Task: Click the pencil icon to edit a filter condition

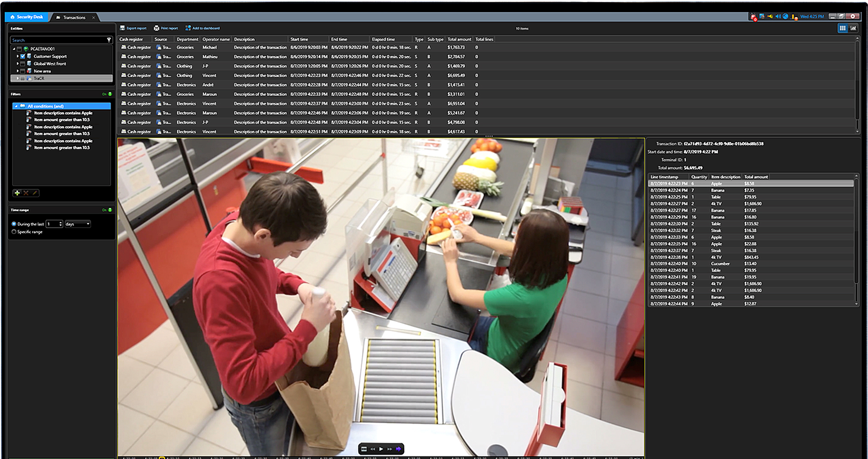Action: coord(34,193)
